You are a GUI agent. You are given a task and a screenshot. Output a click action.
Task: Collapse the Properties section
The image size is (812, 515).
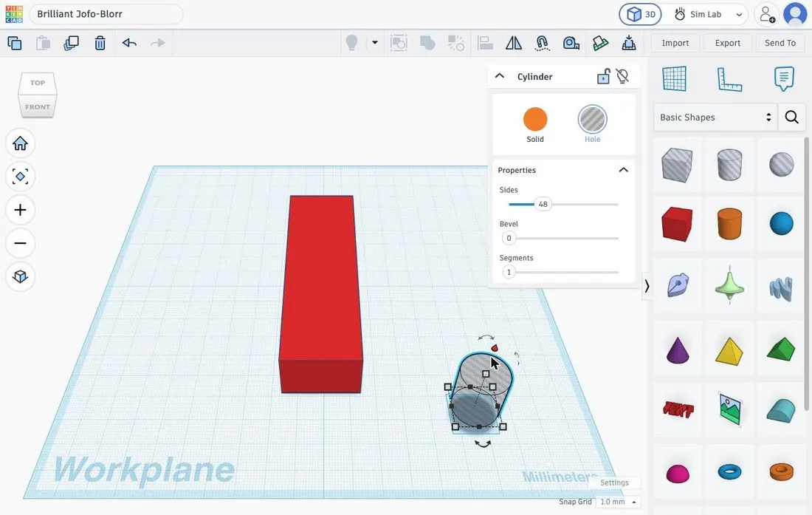pos(624,170)
